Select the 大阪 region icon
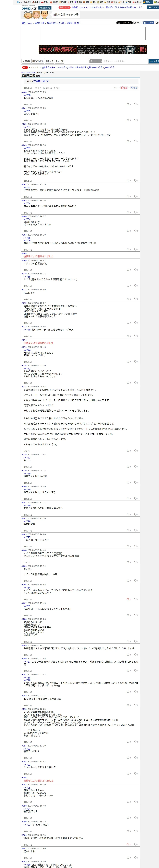 tap(107, 2)
